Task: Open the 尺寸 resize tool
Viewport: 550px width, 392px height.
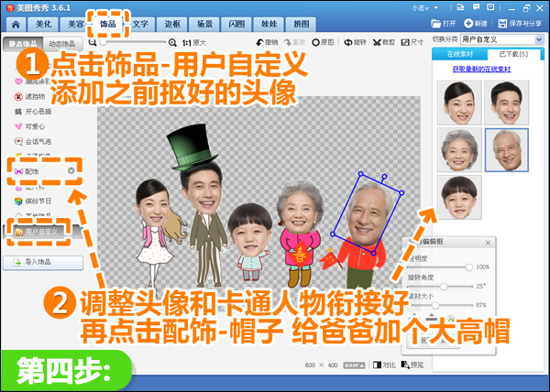Action: (412, 42)
